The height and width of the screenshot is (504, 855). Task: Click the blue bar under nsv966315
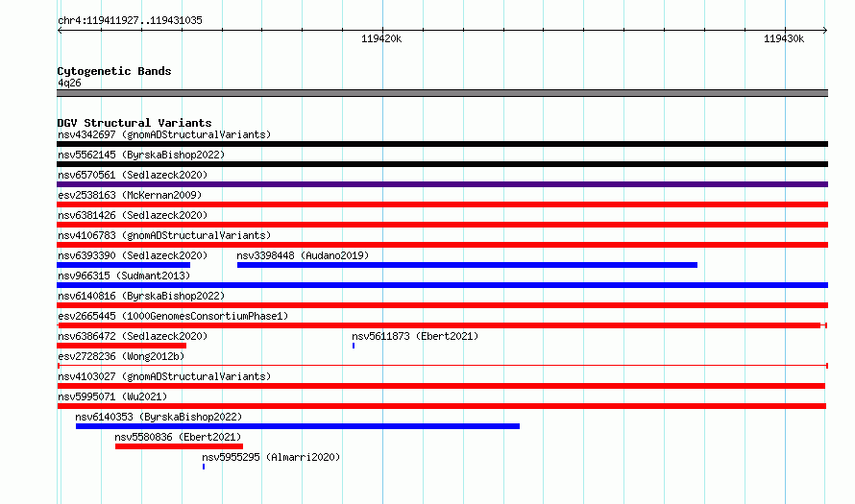(x=442, y=285)
